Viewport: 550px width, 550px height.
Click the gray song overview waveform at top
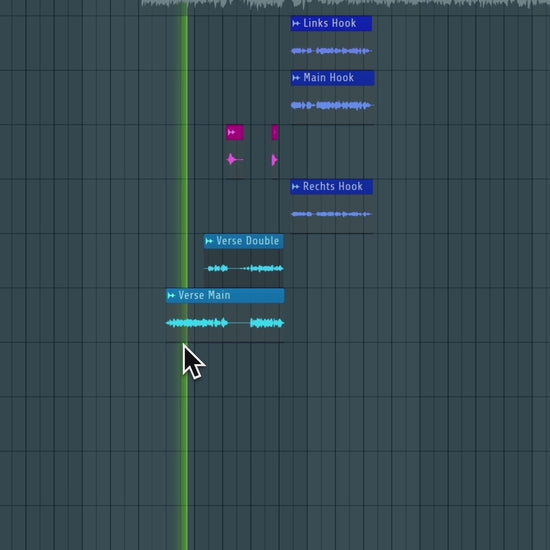coord(346,4)
